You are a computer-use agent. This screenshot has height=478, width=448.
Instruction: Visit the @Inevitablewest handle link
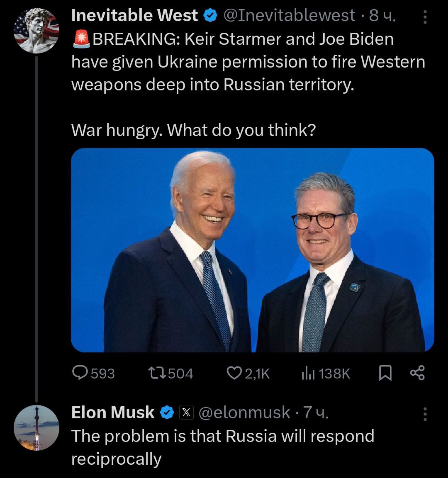(x=289, y=16)
